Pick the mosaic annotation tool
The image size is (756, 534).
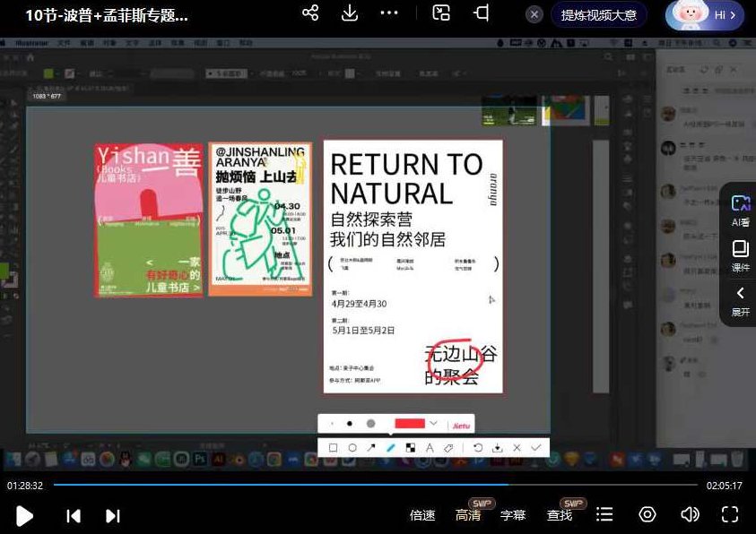click(409, 446)
